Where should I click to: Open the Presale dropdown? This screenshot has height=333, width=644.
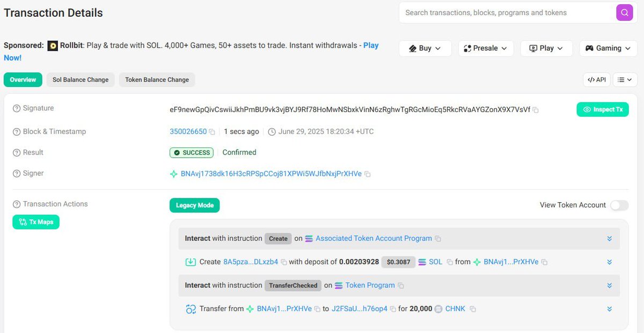coord(486,48)
